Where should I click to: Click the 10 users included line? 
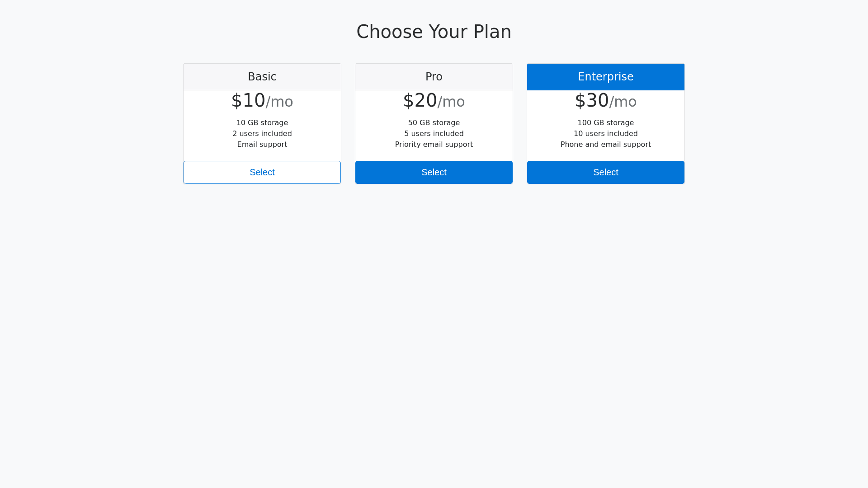point(606,134)
